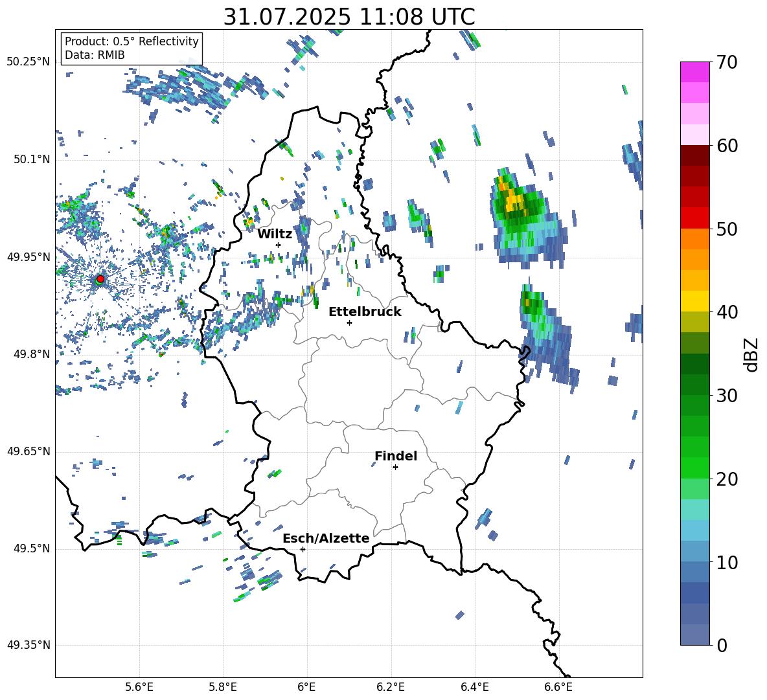Click the 49.65°N latitude label
Viewport: 767px width, 700px height.
coord(29,451)
